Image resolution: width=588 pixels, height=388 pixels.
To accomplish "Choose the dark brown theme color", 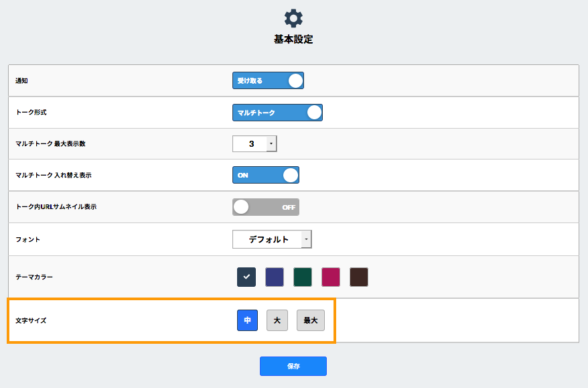I will click(x=359, y=277).
